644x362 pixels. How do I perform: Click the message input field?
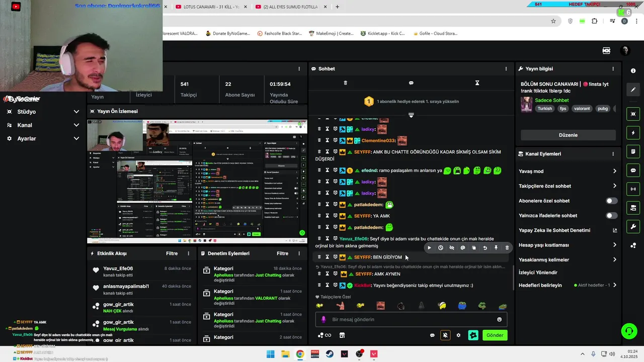click(411, 319)
